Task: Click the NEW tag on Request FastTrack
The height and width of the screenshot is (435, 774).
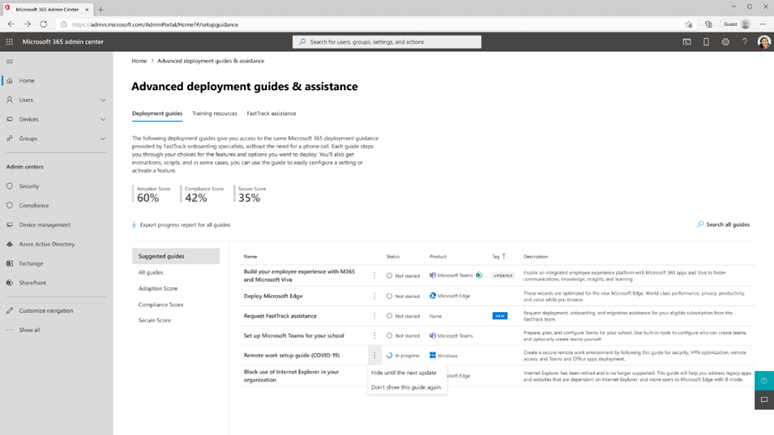Action: pos(500,316)
